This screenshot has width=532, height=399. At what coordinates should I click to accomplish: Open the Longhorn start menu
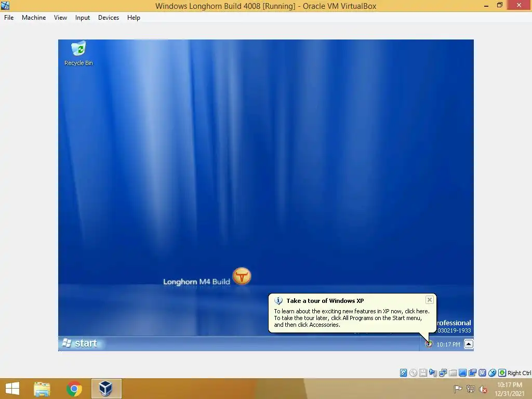80,343
